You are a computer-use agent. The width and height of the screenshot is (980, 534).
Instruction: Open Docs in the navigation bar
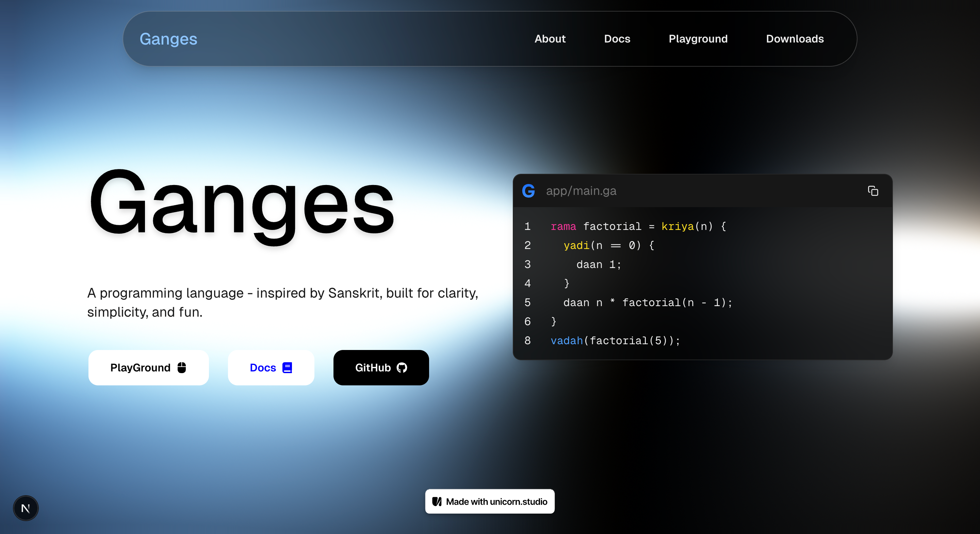pyautogui.click(x=617, y=39)
